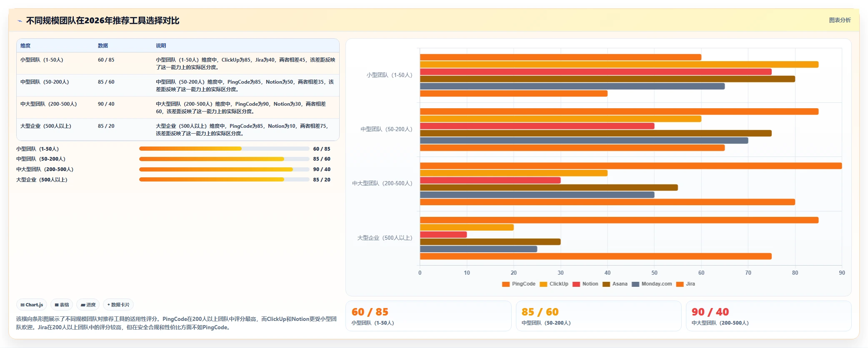This screenshot has width=868, height=348.
Task: Toggle the Notion legend item
Action: 585,284
